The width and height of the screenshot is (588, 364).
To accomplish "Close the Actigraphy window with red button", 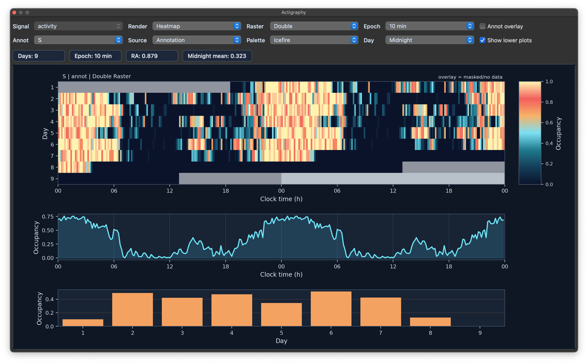I will (14, 12).
